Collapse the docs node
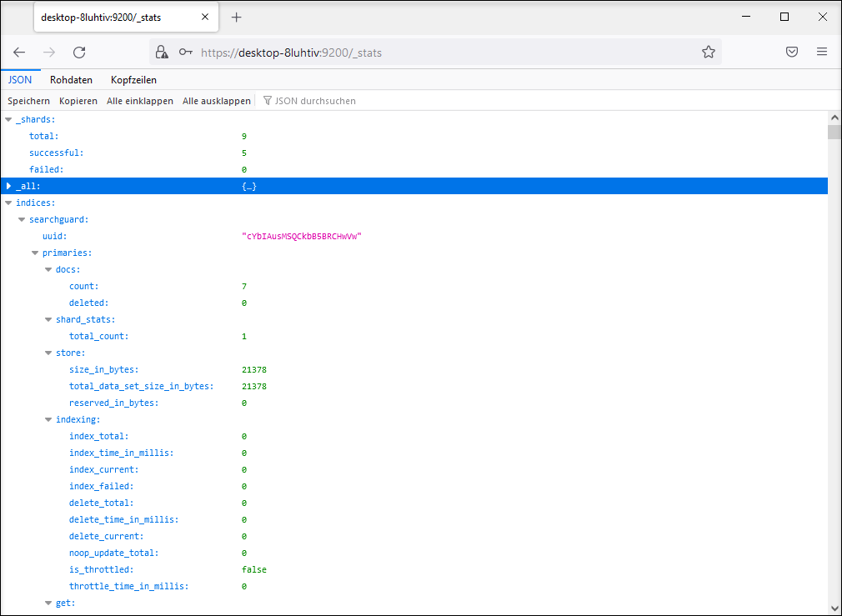Viewport: 842px width, 616px height. 48,269
